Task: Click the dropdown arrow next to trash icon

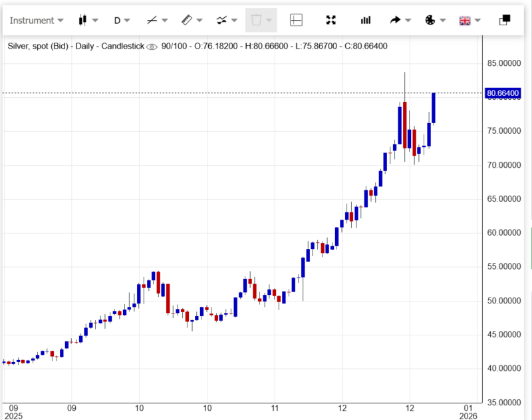Action: pos(269,21)
